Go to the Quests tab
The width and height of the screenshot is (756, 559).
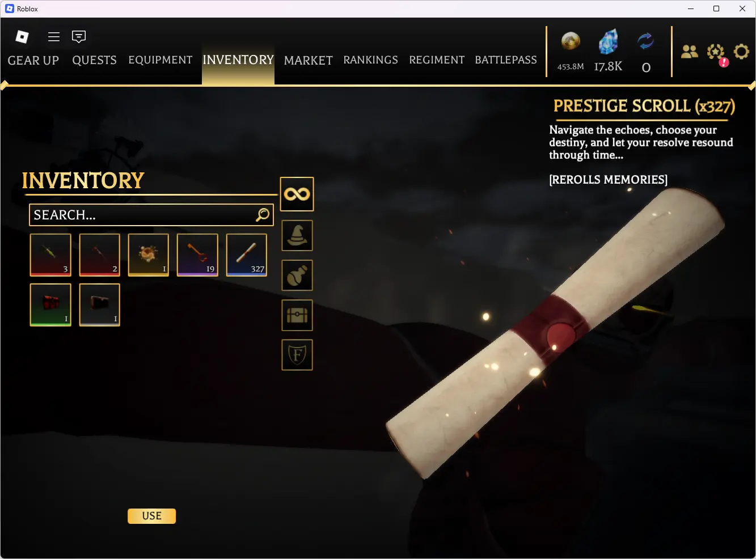94,60
